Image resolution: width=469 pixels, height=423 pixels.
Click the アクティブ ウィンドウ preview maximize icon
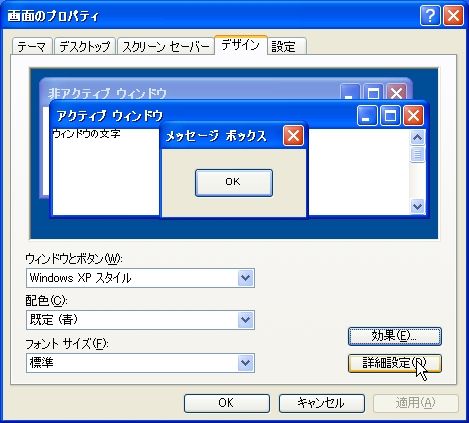pos(390,116)
